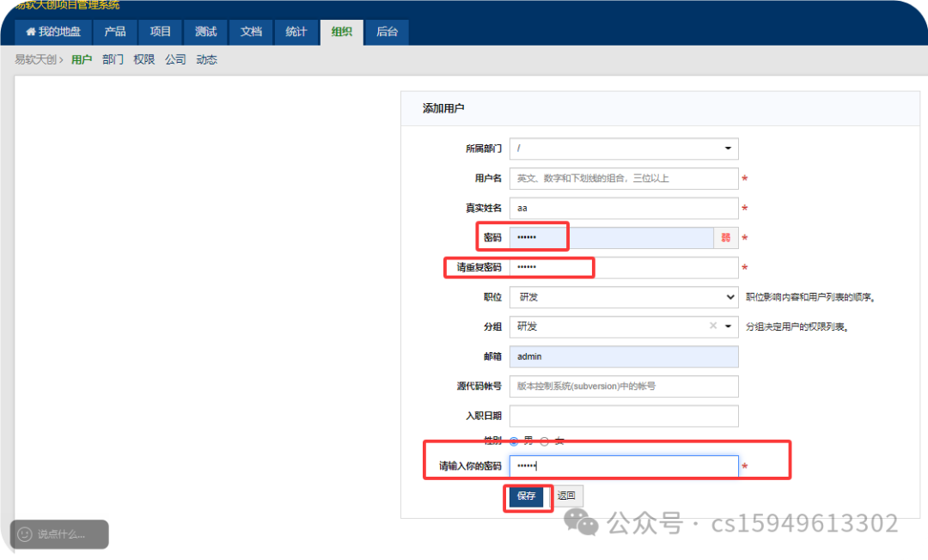
Task: Click the 返回 back button
Action: [x=566, y=496]
